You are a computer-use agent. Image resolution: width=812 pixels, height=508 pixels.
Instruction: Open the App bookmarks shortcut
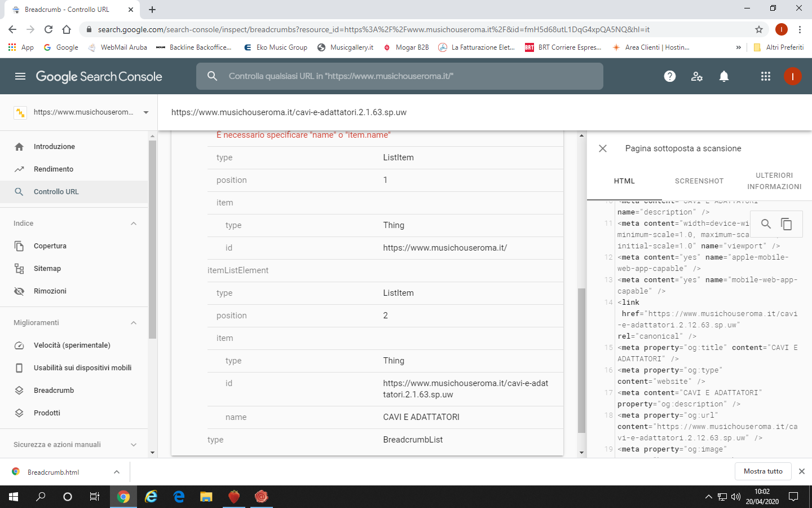click(21, 47)
